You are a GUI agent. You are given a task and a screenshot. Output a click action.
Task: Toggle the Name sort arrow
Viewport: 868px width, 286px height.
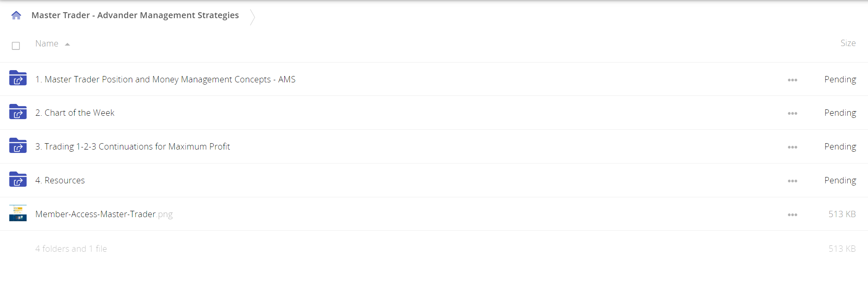(67, 44)
